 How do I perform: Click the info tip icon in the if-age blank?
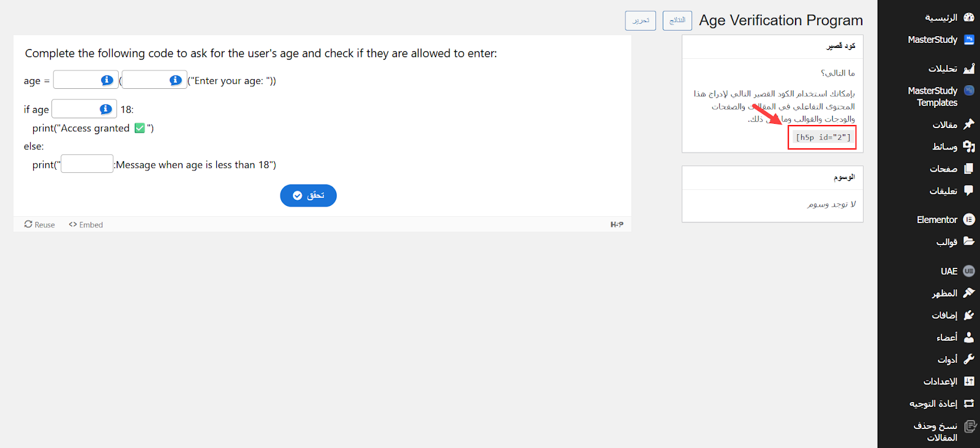click(105, 109)
